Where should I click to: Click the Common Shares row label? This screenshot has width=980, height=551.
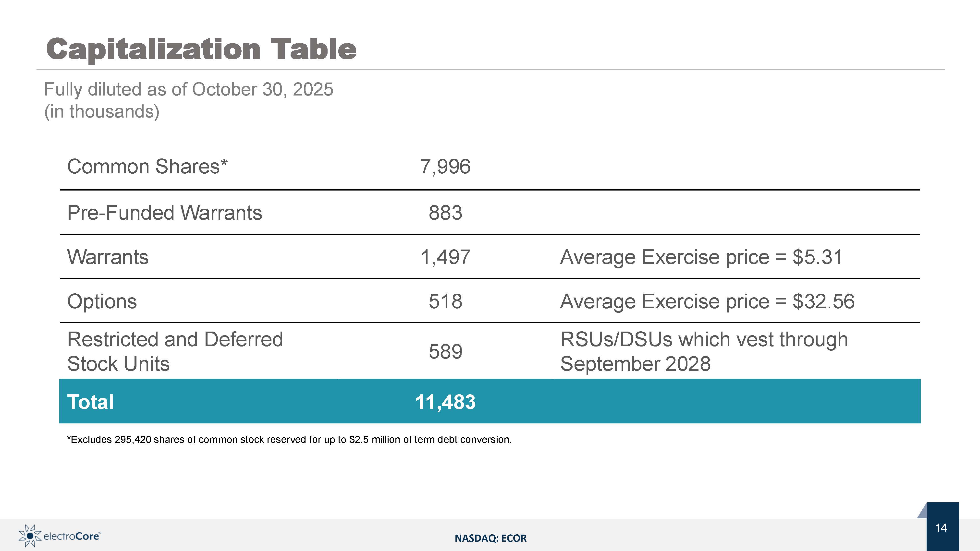pyautogui.click(x=147, y=167)
